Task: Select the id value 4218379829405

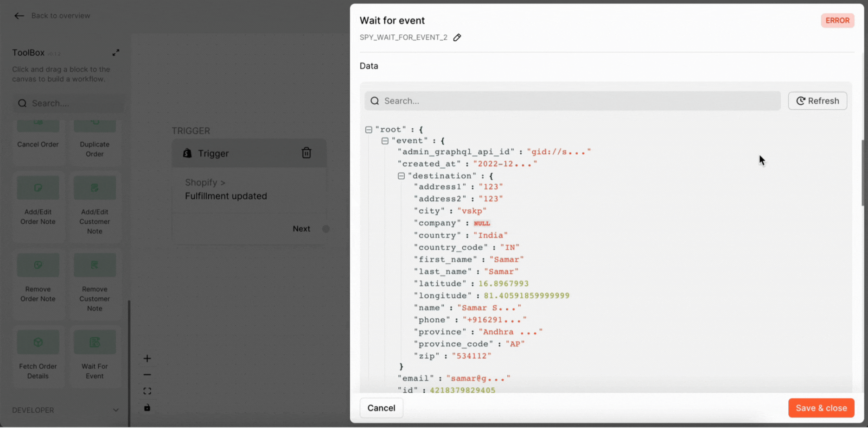Action: pos(462,390)
